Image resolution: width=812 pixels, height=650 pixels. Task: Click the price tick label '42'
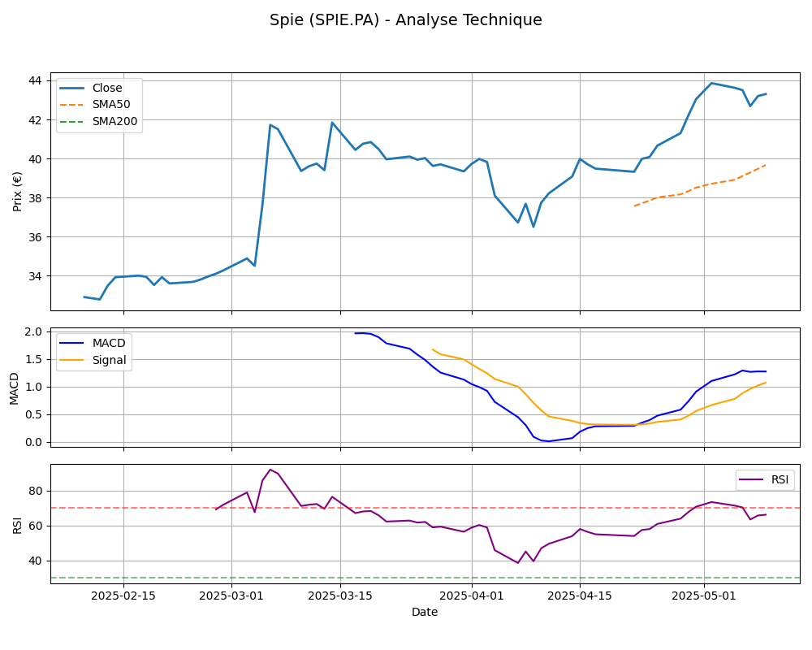click(x=36, y=120)
